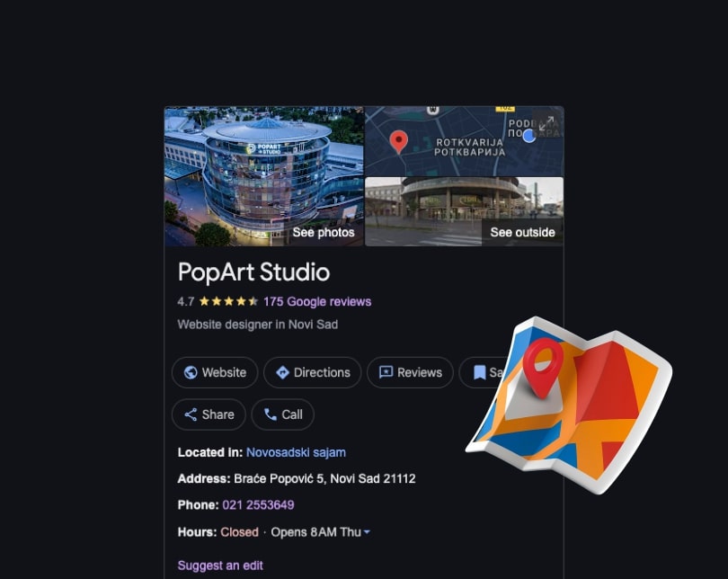Open the Website button
This screenshot has height=579, width=728.
tap(215, 372)
